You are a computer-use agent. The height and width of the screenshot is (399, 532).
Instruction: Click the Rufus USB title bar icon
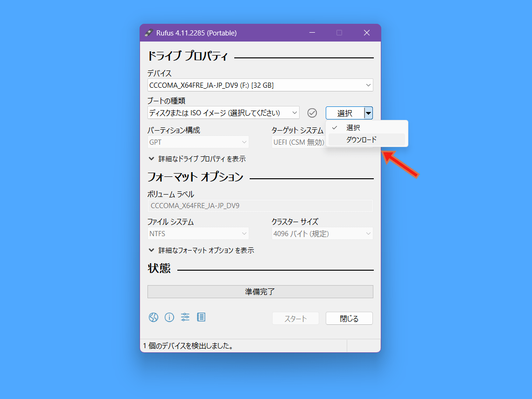(x=149, y=33)
